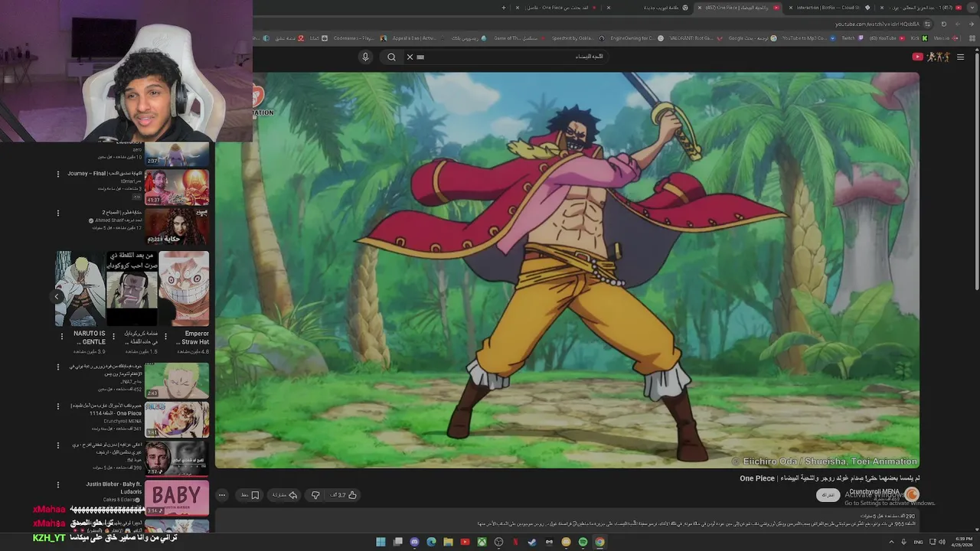Viewport: 980px width, 551px height.
Task: Open options menu for Ahmed Sharif video
Action: (x=57, y=214)
